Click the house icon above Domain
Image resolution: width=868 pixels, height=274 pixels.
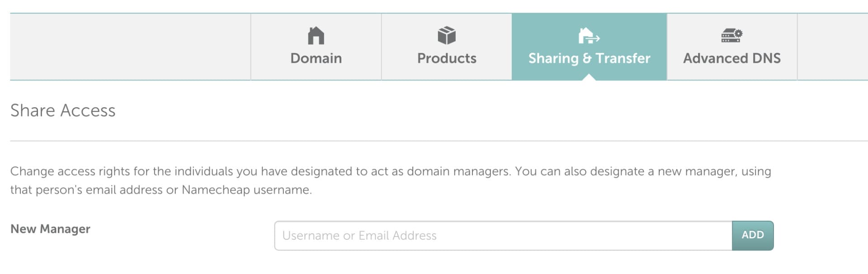(316, 36)
